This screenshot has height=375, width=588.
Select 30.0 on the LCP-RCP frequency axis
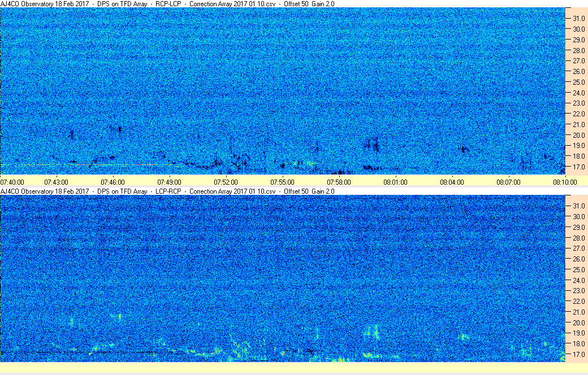pos(578,216)
